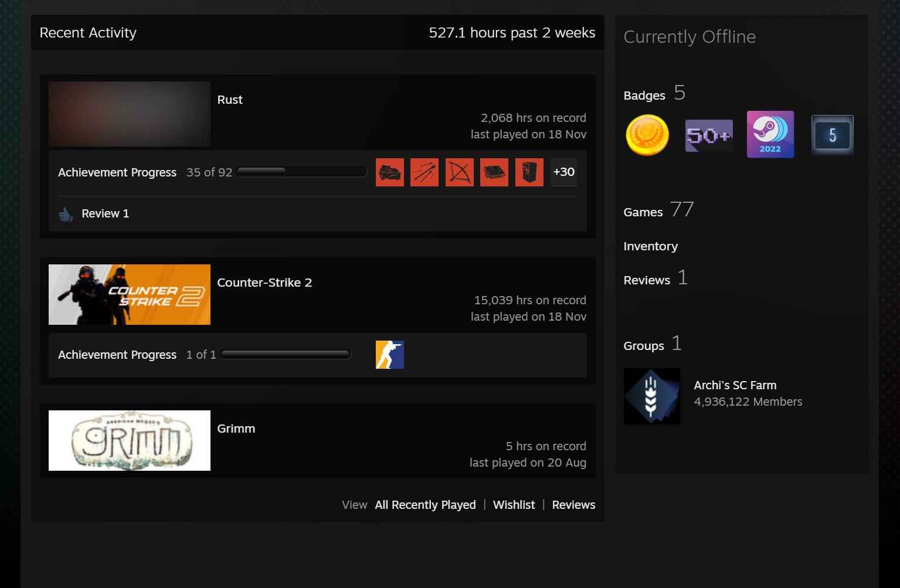Show Counter-Strike 2 achievement progress details
This screenshot has width=900, height=588.
point(117,355)
